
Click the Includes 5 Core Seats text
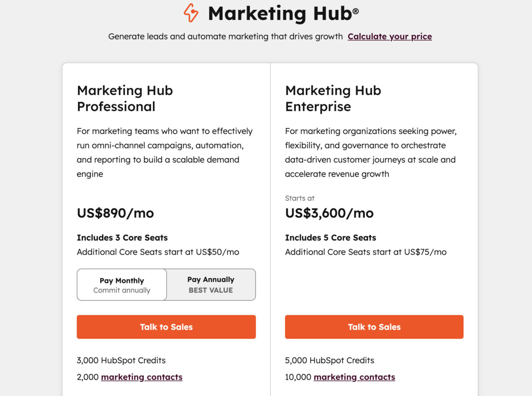330,238
